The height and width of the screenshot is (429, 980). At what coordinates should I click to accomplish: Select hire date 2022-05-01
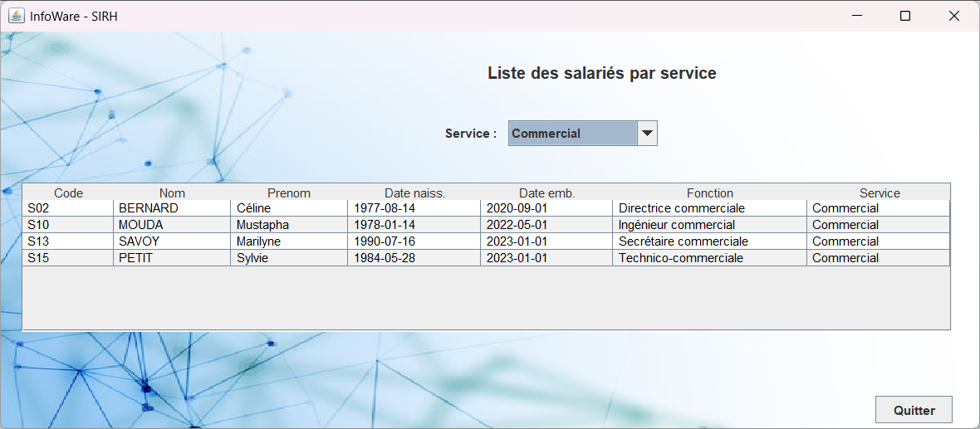[546, 225]
